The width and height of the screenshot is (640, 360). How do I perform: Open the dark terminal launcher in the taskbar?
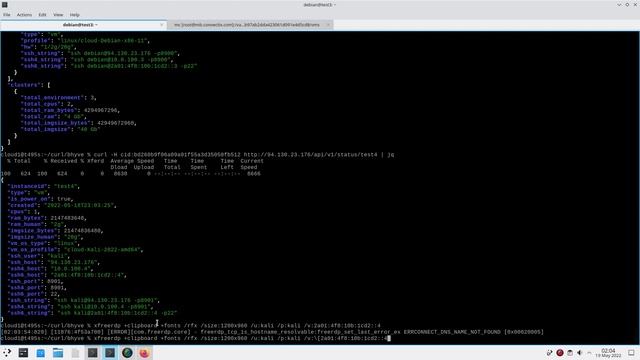(23, 353)
